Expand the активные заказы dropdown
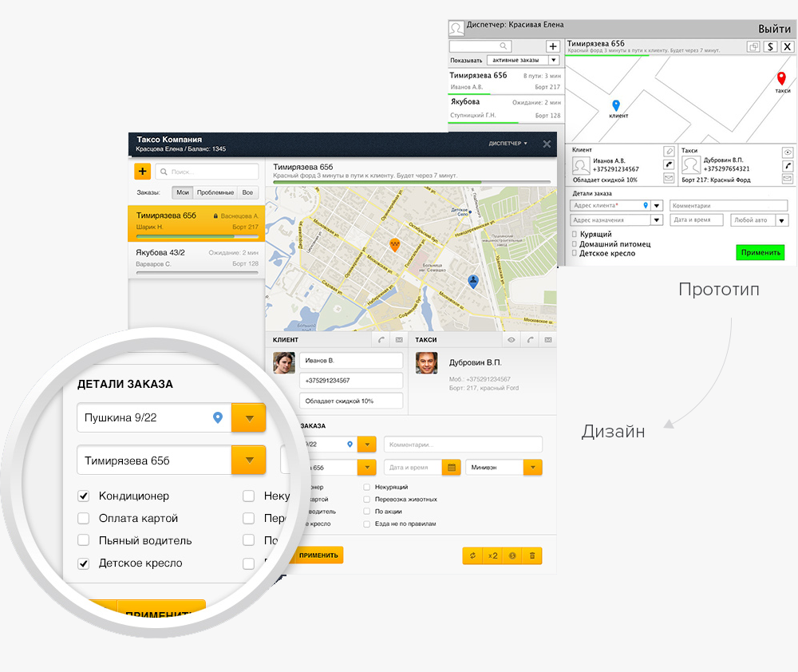Image resolution: width=798 pixels, height=672 pixels. pyautogui.click(x=553, y=60)
